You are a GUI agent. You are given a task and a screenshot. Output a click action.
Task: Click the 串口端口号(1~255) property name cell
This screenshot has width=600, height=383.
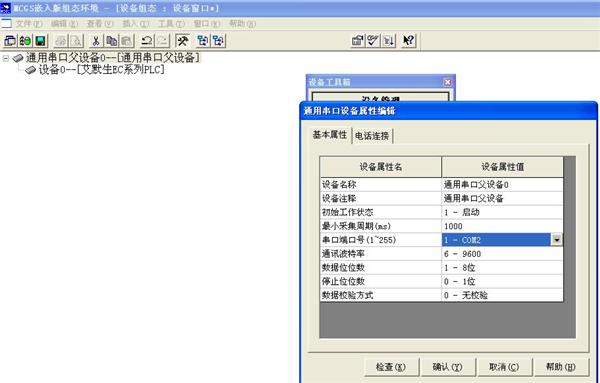click(380, 240)
